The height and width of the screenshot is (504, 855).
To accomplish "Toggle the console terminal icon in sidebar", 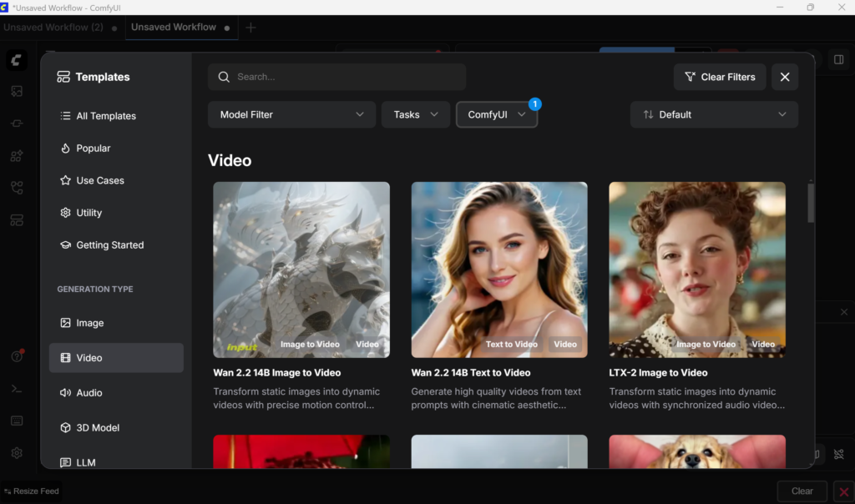I will (17, 389).
